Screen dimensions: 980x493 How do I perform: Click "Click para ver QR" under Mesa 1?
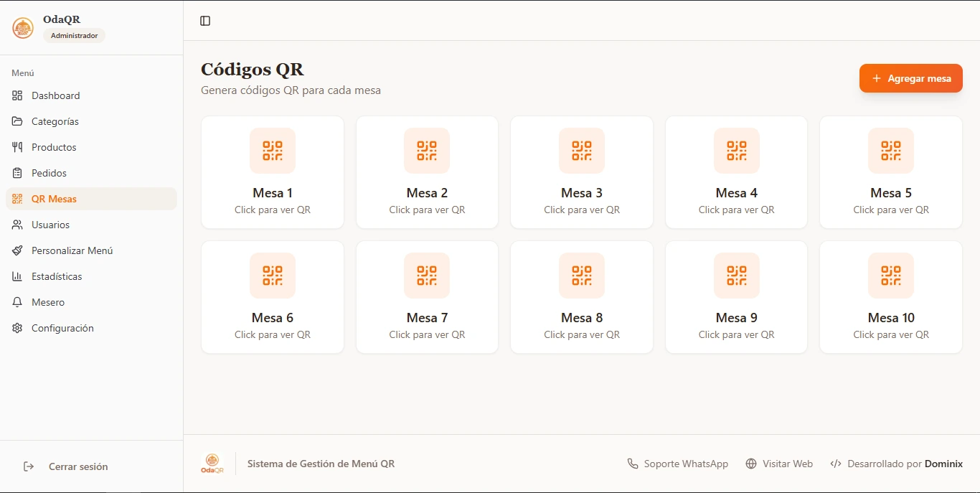pyautogui.click(x=273, y=210)
